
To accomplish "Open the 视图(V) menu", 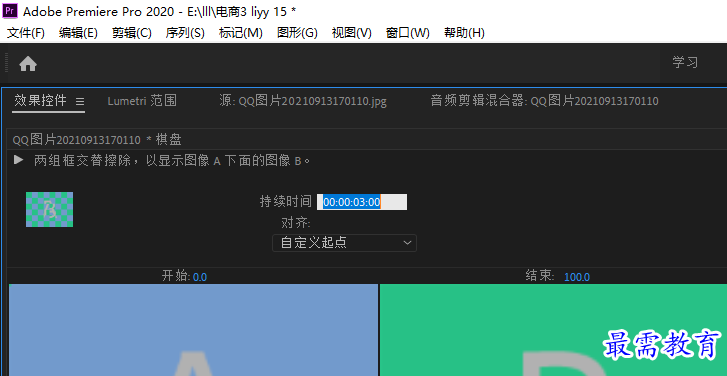I will point(351,33).
